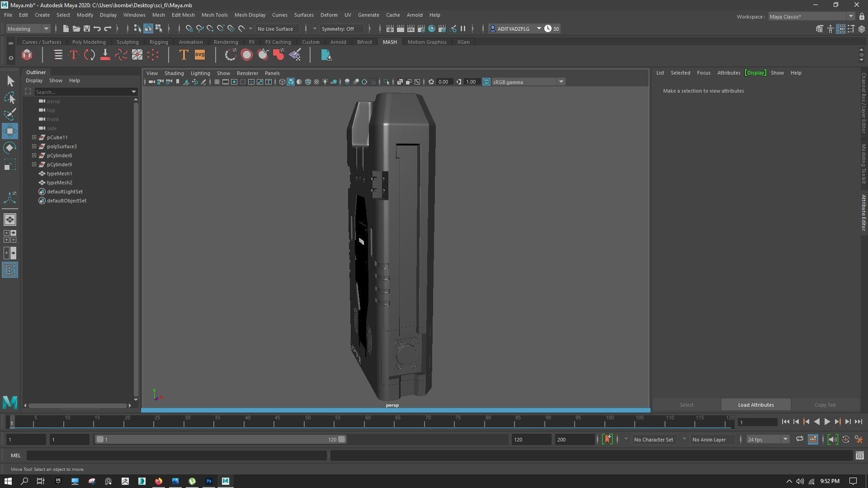The width and height of the screenshot is (868, 488).
Task: Expand the pCylinder9 node in Outliner
Action: pos(34,164)
